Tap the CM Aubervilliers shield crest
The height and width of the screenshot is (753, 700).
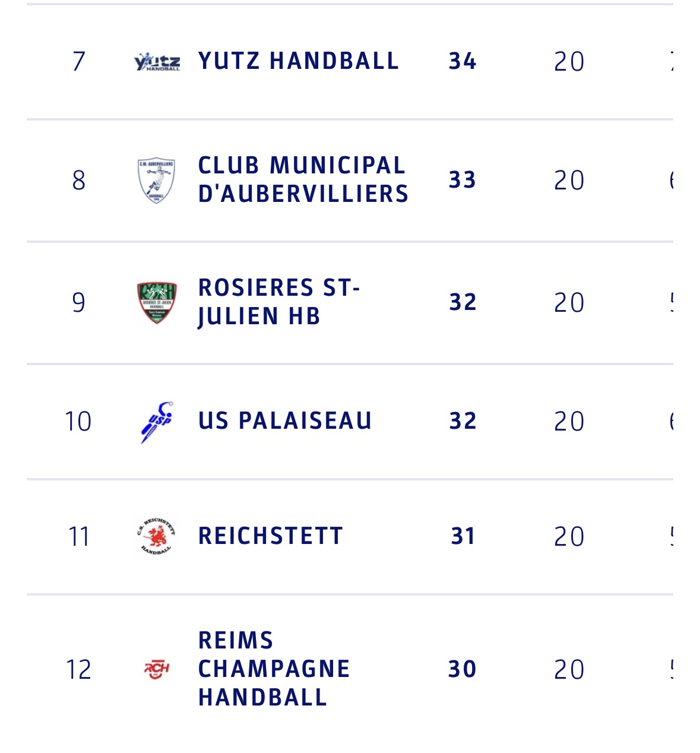pyautogui.click(x=156, y=180)
